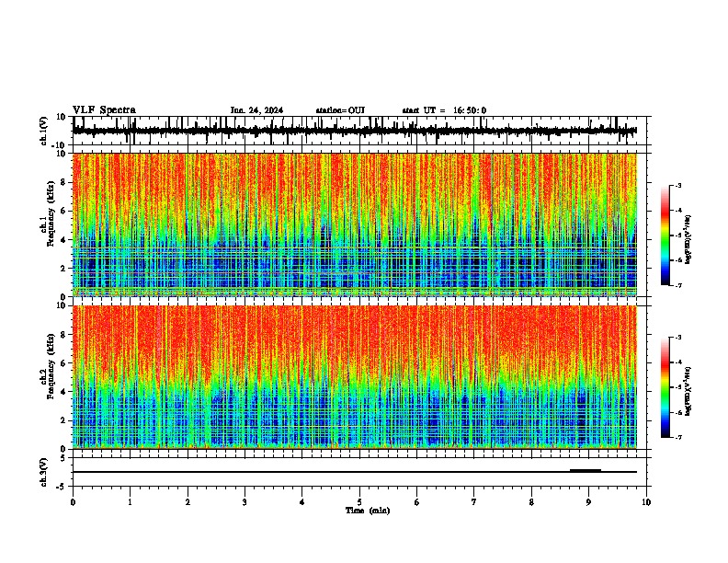The image size is (728, 563).
Task: Click the "6" tick on time axis
Action: (x=416, y=502)
